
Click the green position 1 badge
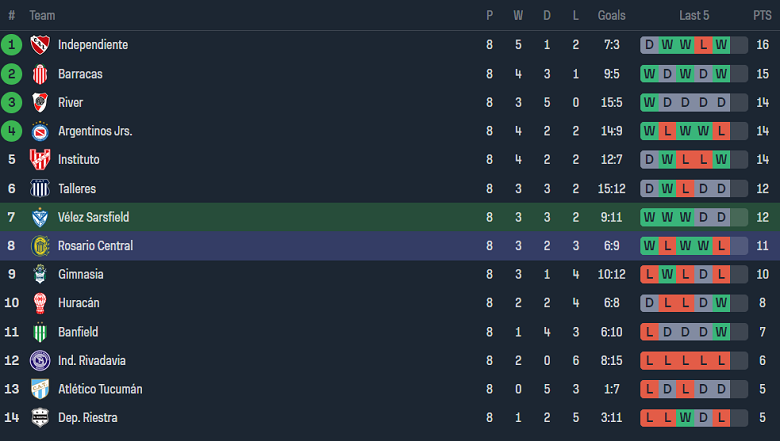click(x=12, y=45)
